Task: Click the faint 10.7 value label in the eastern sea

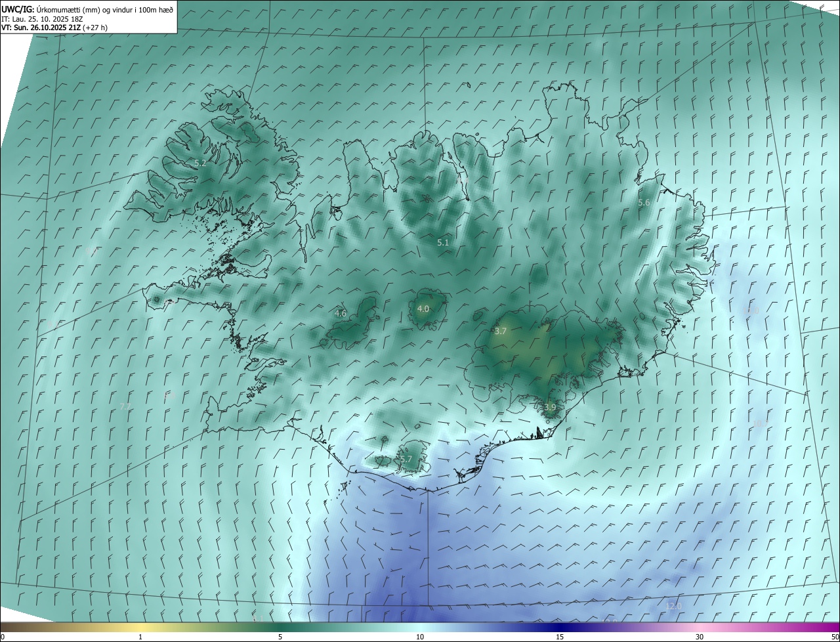Action: [760, 423]
